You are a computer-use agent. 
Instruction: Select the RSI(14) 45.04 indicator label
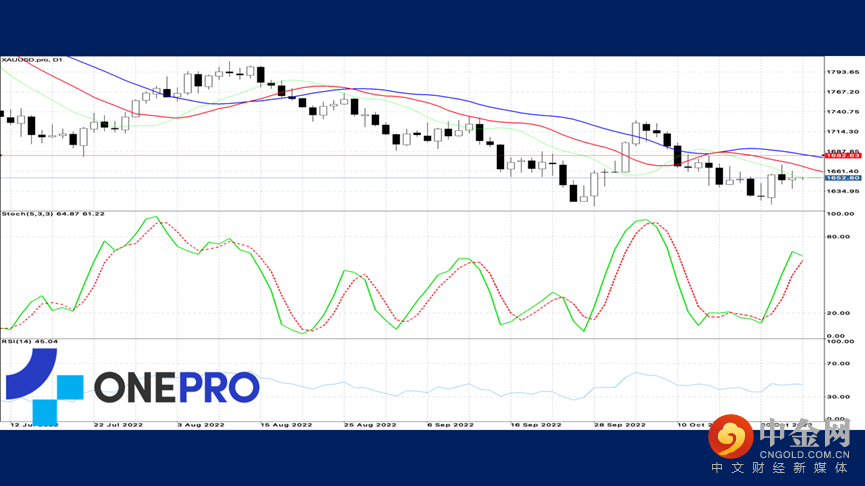pos(29,341)
